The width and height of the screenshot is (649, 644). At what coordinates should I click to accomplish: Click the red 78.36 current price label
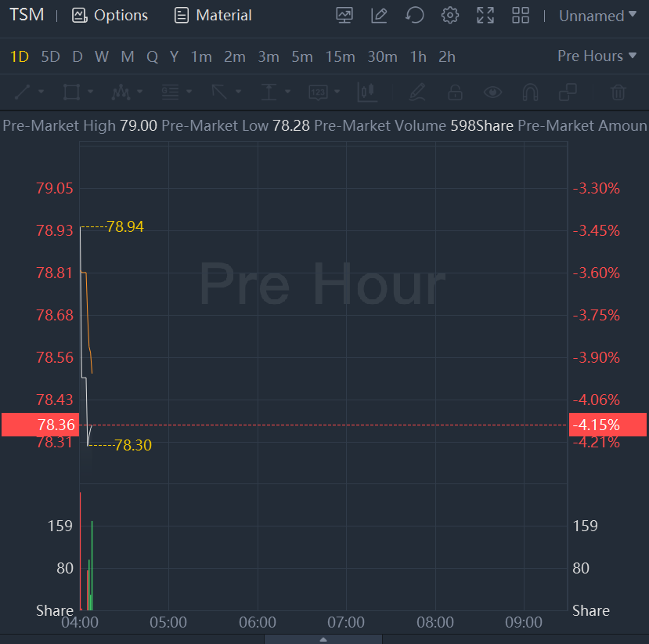coord(40,425)
